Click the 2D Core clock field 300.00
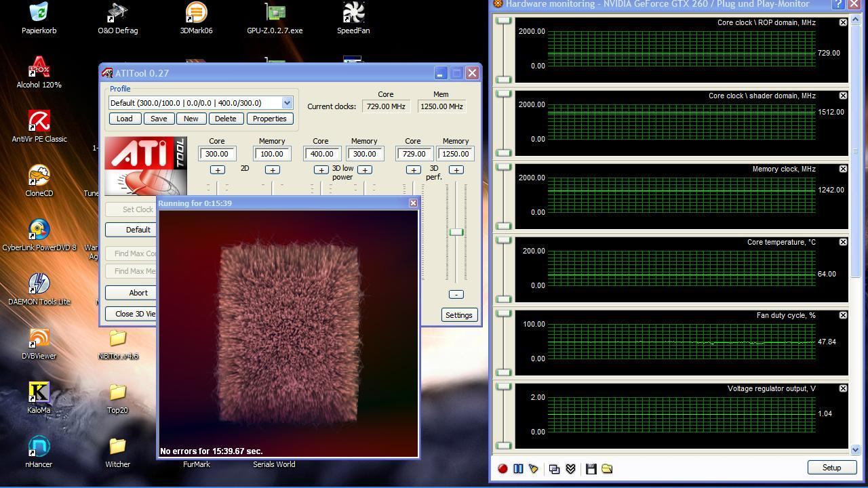Image resolution: width=868 pixels, height=488 pixels. pyautogui.click(x=217, y=154)
